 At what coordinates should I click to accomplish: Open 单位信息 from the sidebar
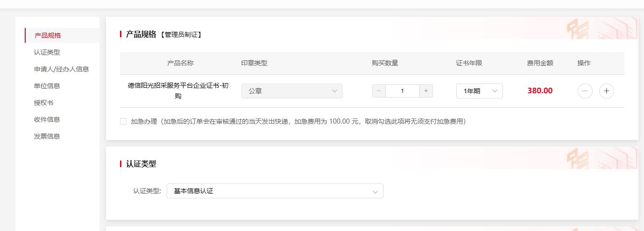[x=47, y=86]
